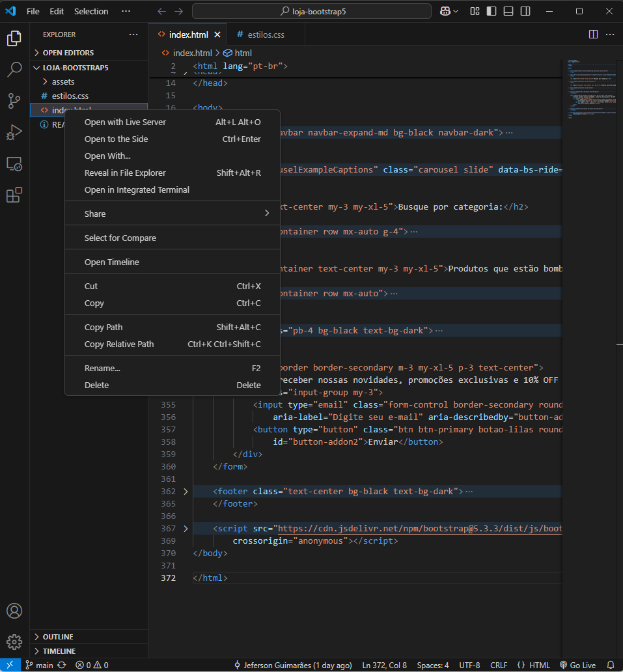The image size is (623, 672).
Task: Open the Explorer view in activity bar
Action: coord(14,38)
